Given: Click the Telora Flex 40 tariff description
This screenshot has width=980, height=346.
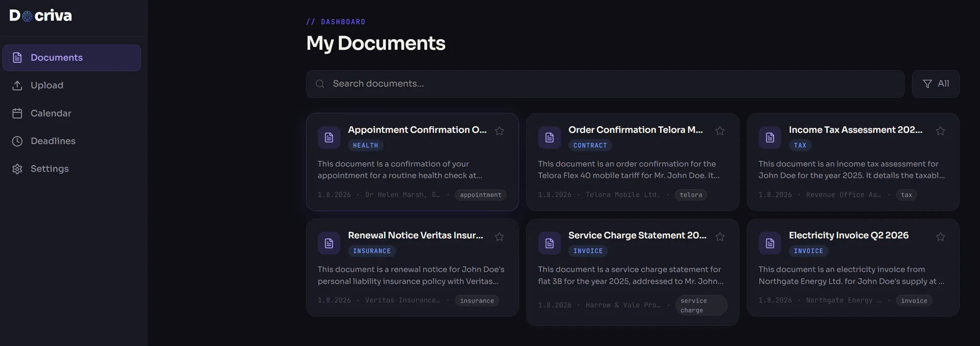Looking at the screenshot, I should [x=629, y=170].
